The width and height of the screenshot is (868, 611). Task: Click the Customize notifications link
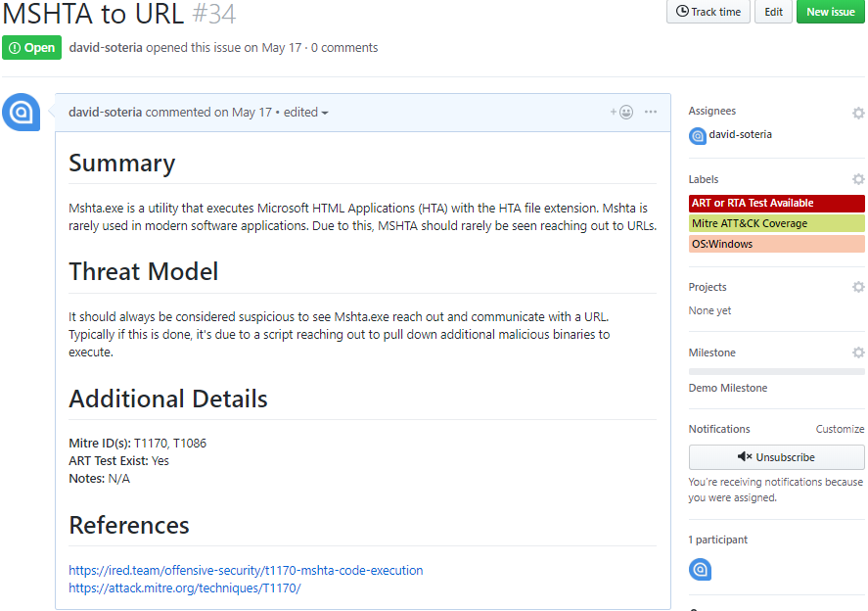840,429
